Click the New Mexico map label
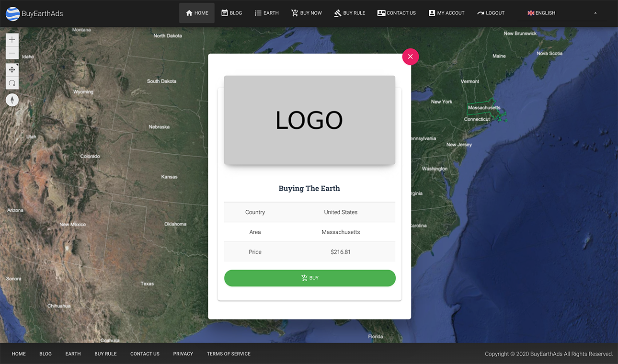This screenshot has height=364, width=618. pyautogui.click(x=73, y=224)
